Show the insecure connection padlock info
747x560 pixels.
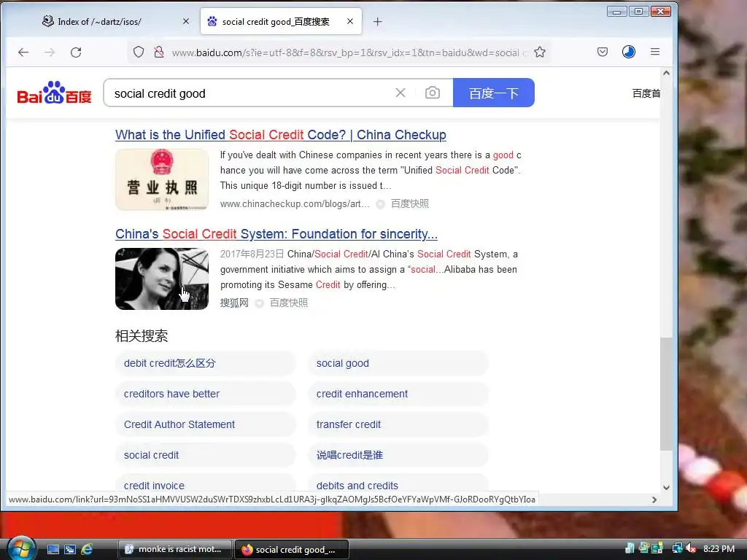tap(159, 52)
